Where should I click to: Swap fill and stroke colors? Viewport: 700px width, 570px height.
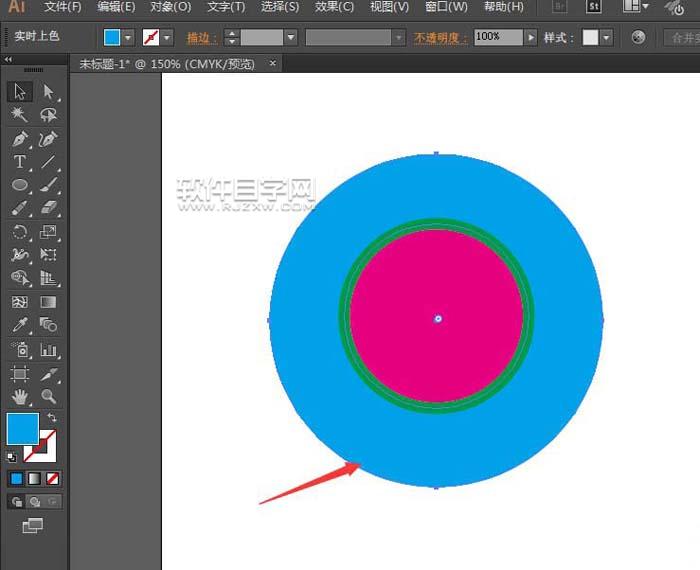(x=52, y=417)
